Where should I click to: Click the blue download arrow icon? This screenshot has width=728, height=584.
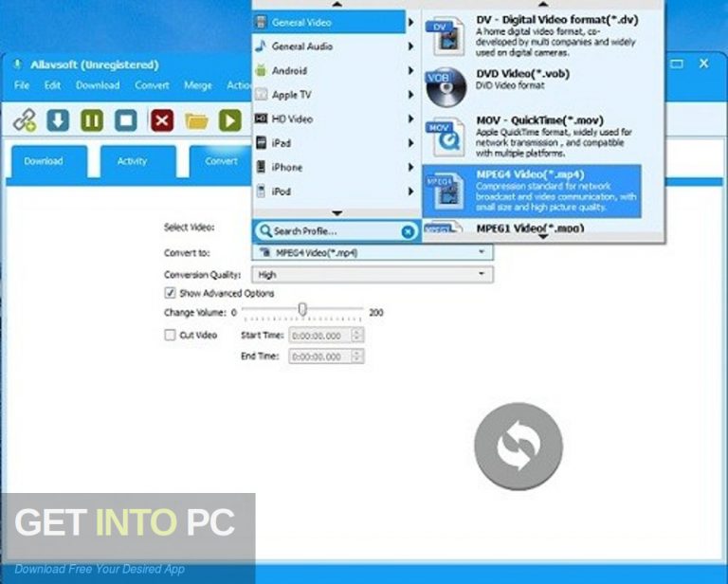coord(58,120)
